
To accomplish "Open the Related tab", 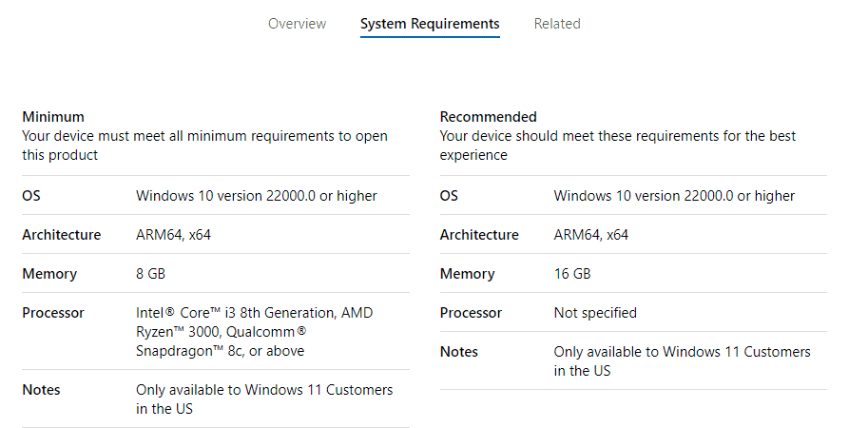I will click(x=557, y=24).
